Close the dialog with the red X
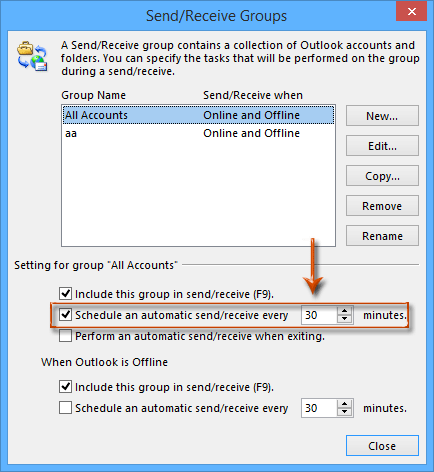 412,12
